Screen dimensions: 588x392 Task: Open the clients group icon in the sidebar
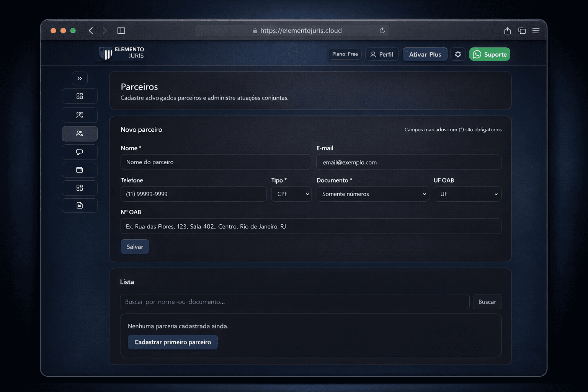(80, 115)
